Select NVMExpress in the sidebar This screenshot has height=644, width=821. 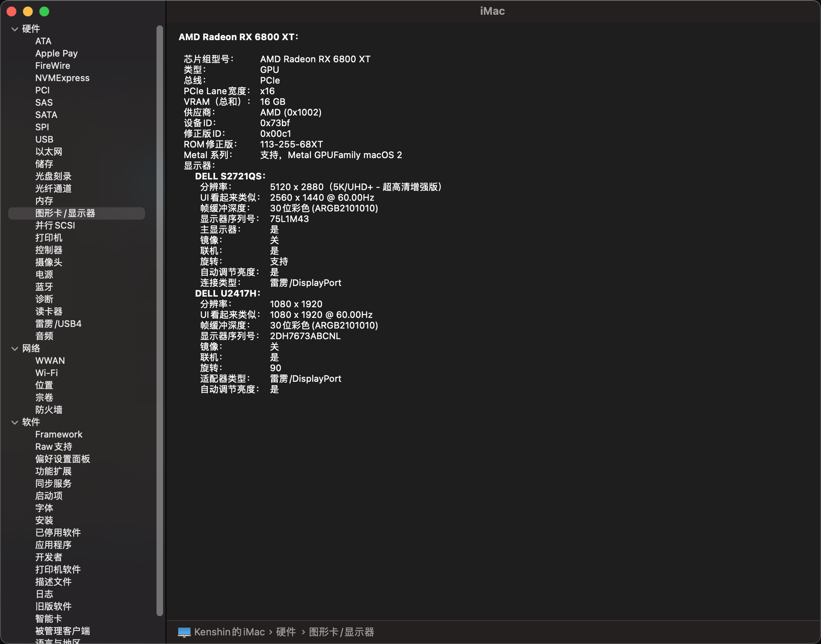[x=62, y=78]
